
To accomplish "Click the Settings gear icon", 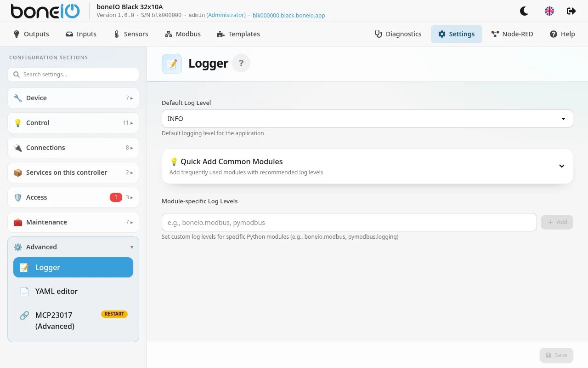I will (442, 34).
